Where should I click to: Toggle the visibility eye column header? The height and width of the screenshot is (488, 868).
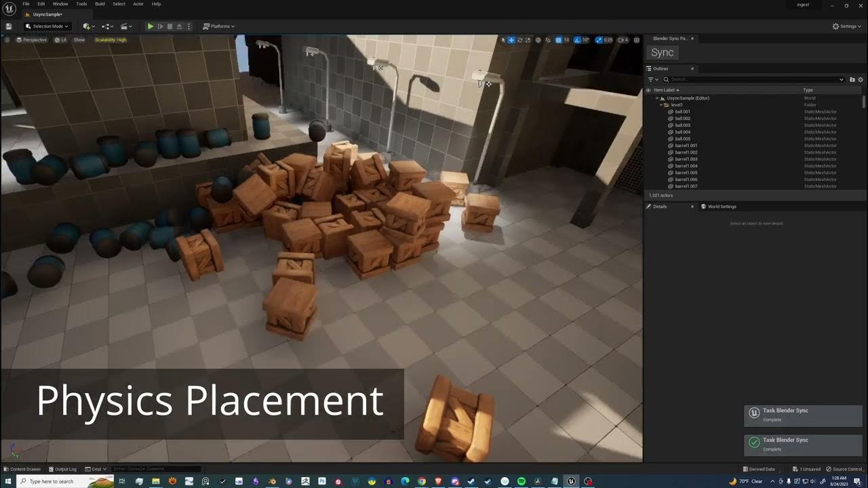pos(648,90)
